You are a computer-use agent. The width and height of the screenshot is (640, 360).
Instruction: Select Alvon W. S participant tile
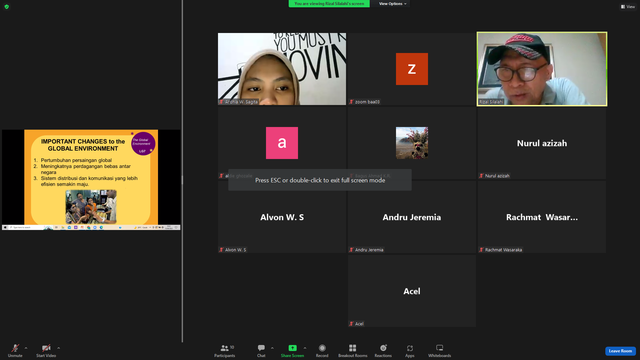[x=282, y=217]
